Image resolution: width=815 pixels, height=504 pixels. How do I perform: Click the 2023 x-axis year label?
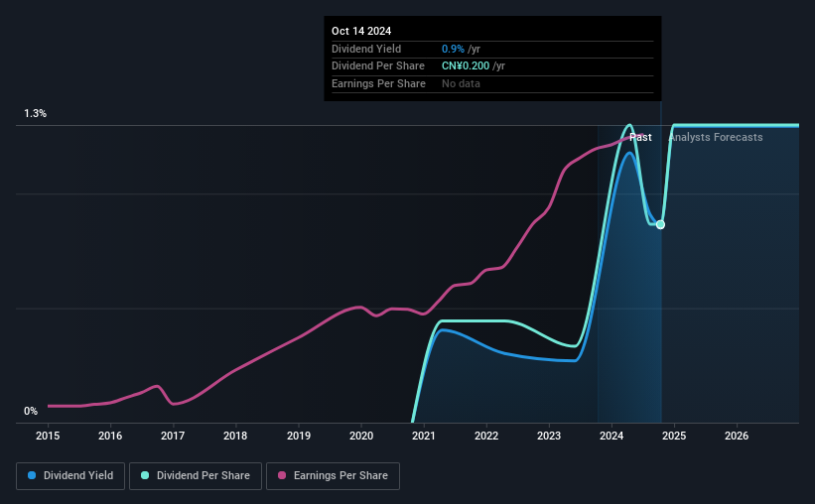click(x=549, y=436)
